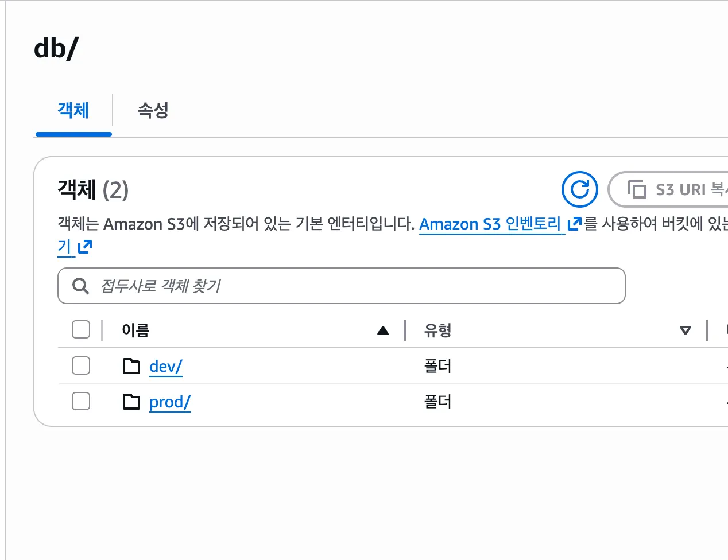Check the box for the prod/ row
This screenshot has width=728, height=560.
click(81, 401)
